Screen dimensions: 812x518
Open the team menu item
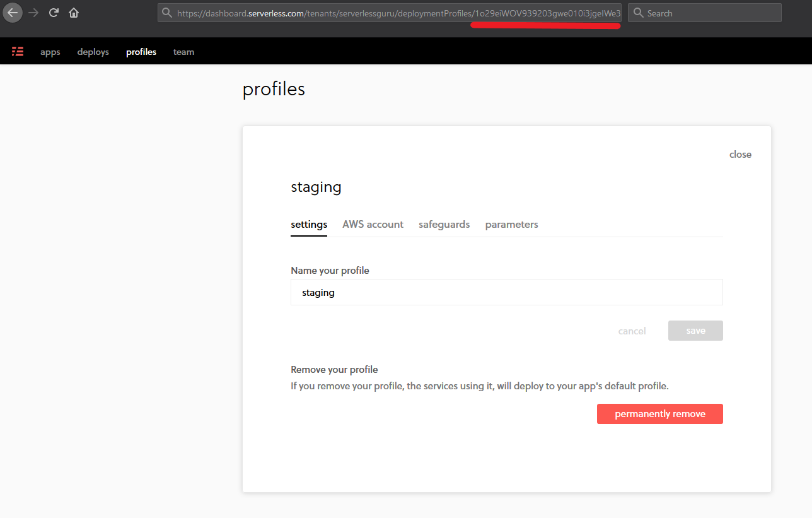pos(184,52)
